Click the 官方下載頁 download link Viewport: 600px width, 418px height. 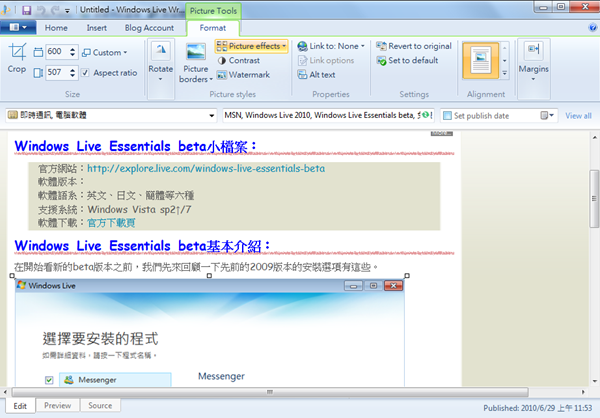(111, 223)
